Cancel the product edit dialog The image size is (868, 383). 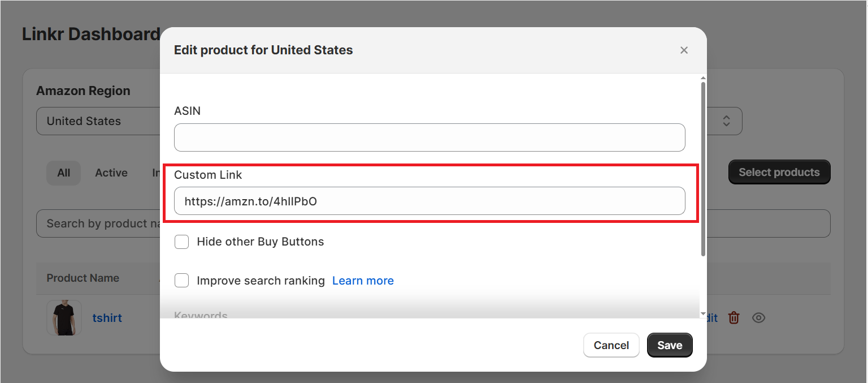point(611,345)
